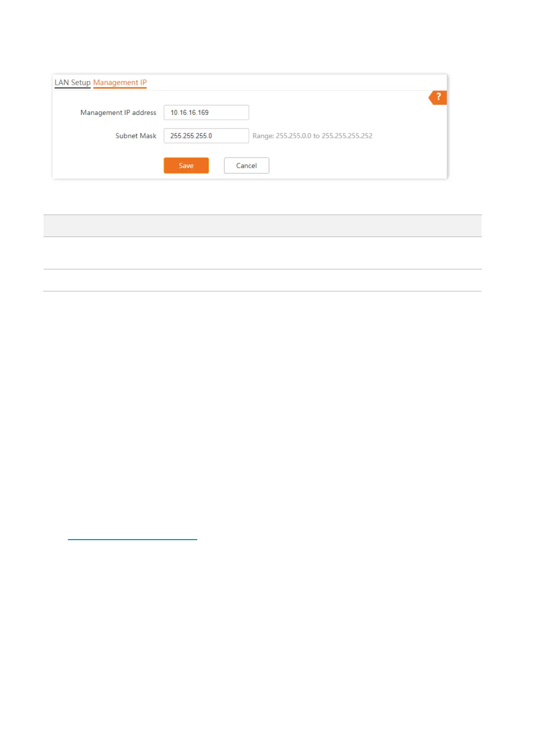The width and height of the screenshot is (535, 756).
Task: Select the Management IP tab
Action: coord(120,83)
